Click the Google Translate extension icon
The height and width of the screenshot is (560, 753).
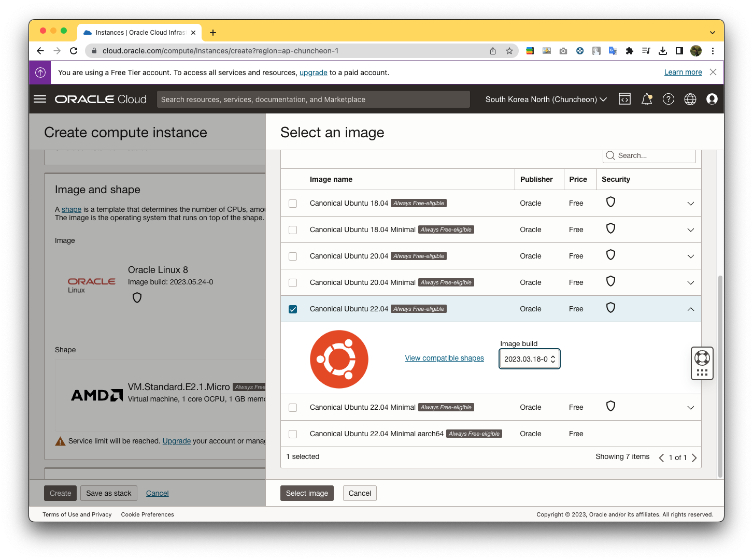pyautogui.click(x=613, y=51)
